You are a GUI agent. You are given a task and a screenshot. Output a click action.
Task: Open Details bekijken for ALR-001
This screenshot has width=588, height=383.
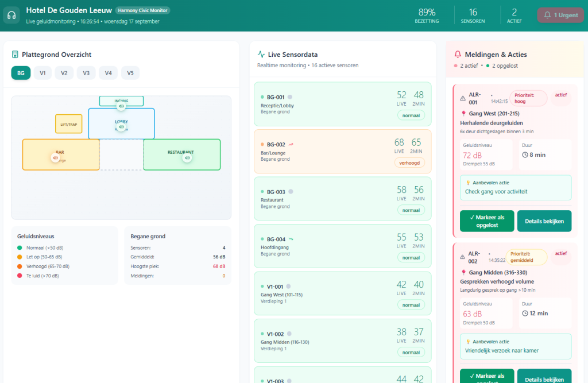pos(544,221)
